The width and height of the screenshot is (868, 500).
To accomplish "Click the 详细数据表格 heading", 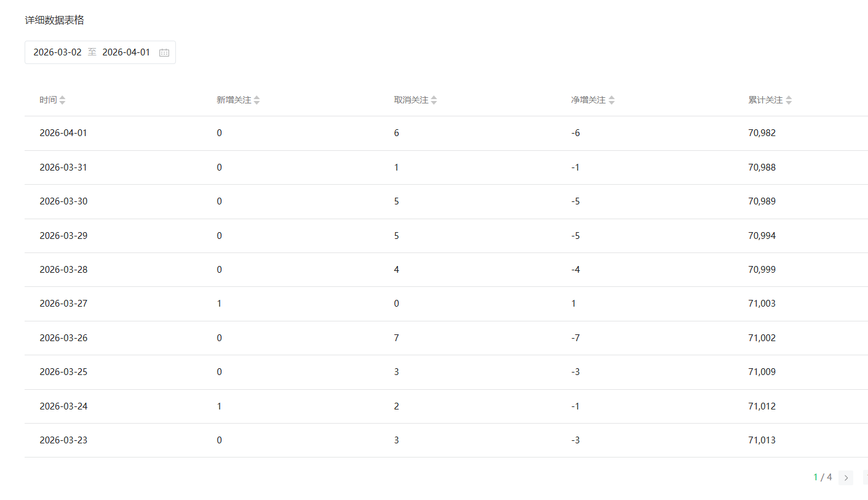I will [54, 20].
